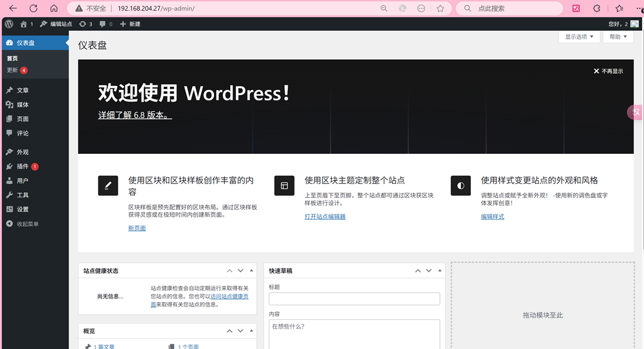This screenshot has width=644, height=349.
Task: Focus the 内容 textarea 在想些什么
Action: [x=355, y=334]
